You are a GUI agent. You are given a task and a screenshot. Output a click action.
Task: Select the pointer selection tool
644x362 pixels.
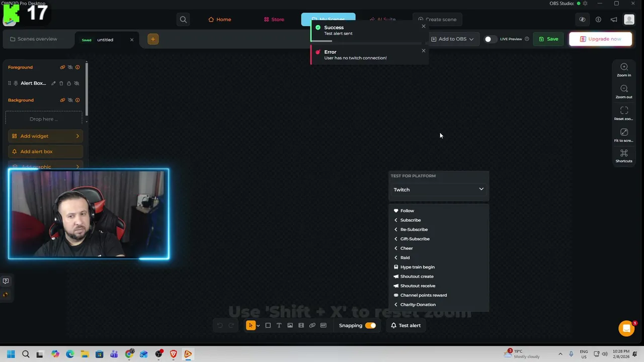tap(250, 325)
